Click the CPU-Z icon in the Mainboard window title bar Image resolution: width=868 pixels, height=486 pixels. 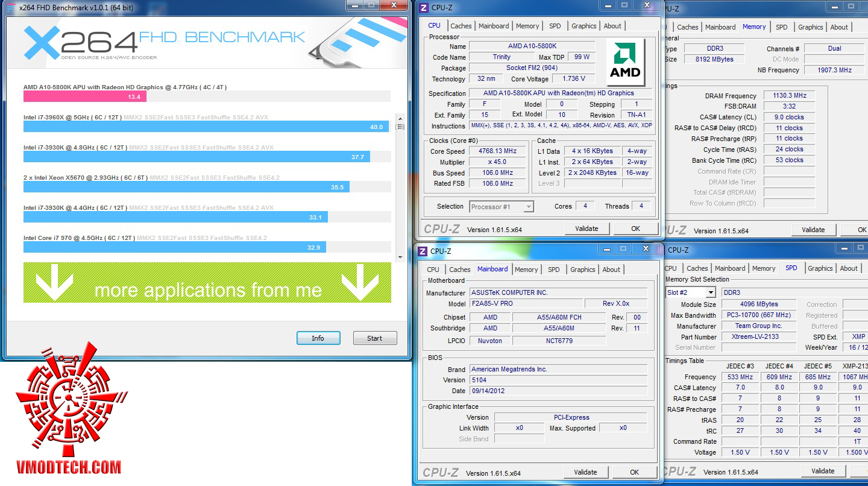tap(423, 251)
